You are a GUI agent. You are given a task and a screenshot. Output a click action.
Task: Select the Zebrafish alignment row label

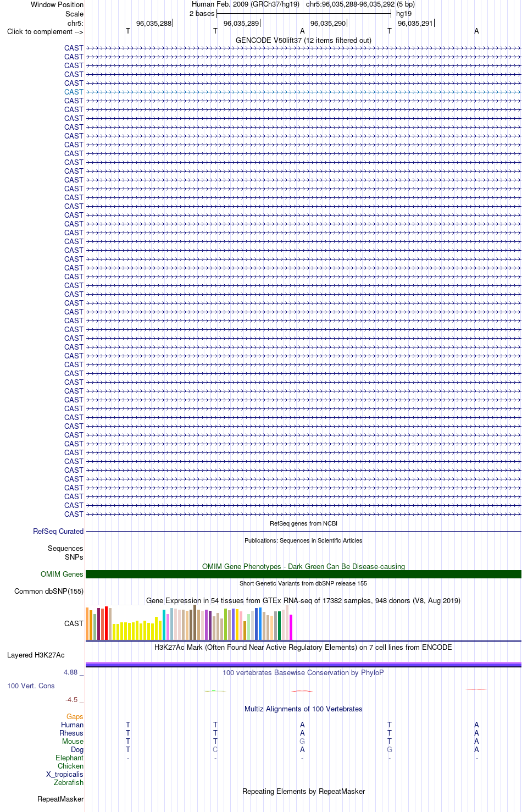click(x=69, y=782)
